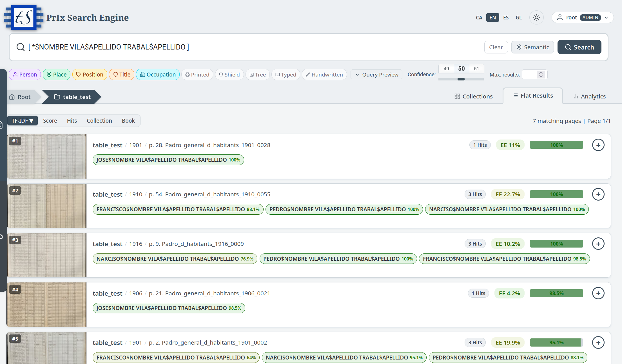Switch to the Analytics tab

[590, 96]
